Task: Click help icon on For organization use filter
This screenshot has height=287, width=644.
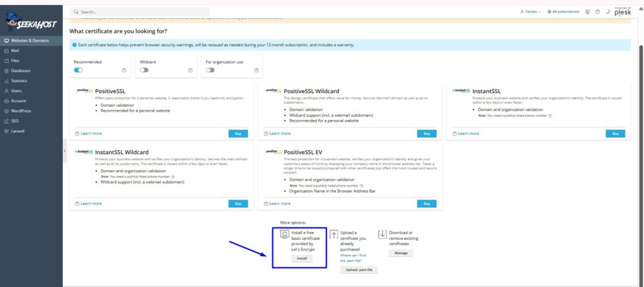Action: 257,70
